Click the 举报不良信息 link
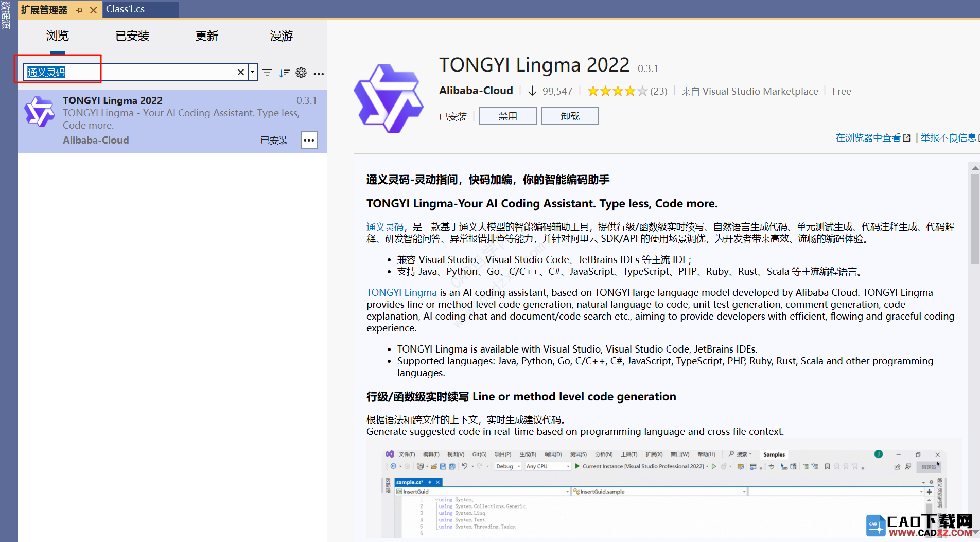Viewport: 980px width, 542px height. click(948, 138)
